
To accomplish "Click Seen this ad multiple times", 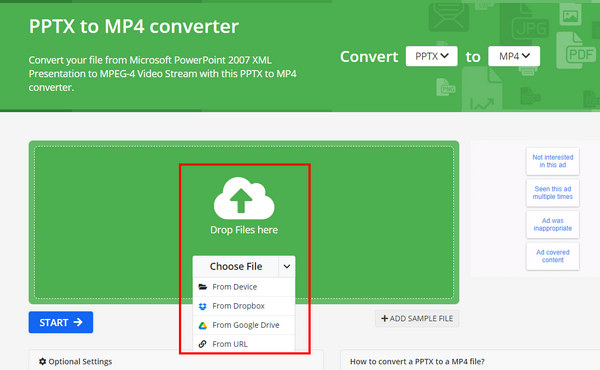I will coord(553,193).
